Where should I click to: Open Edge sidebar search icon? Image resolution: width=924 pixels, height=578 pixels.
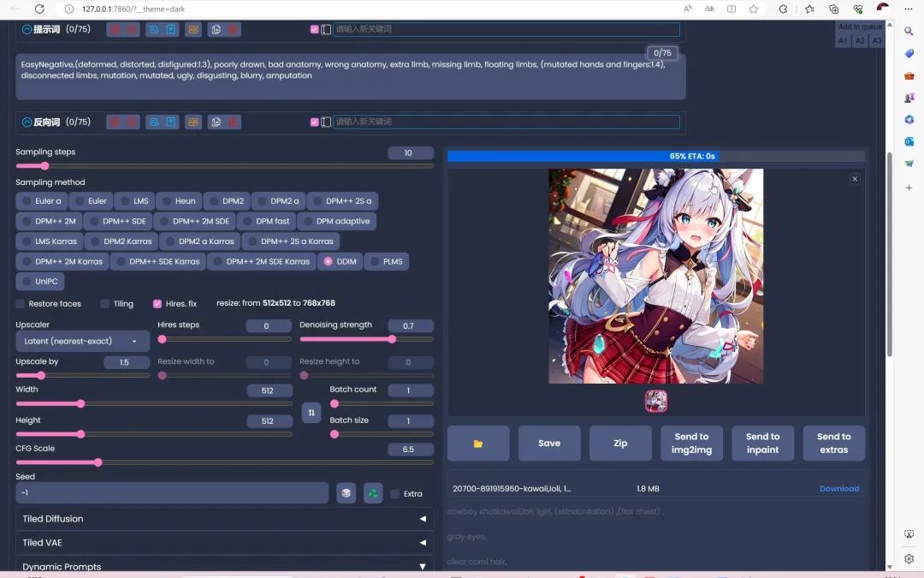coord(909,32)
